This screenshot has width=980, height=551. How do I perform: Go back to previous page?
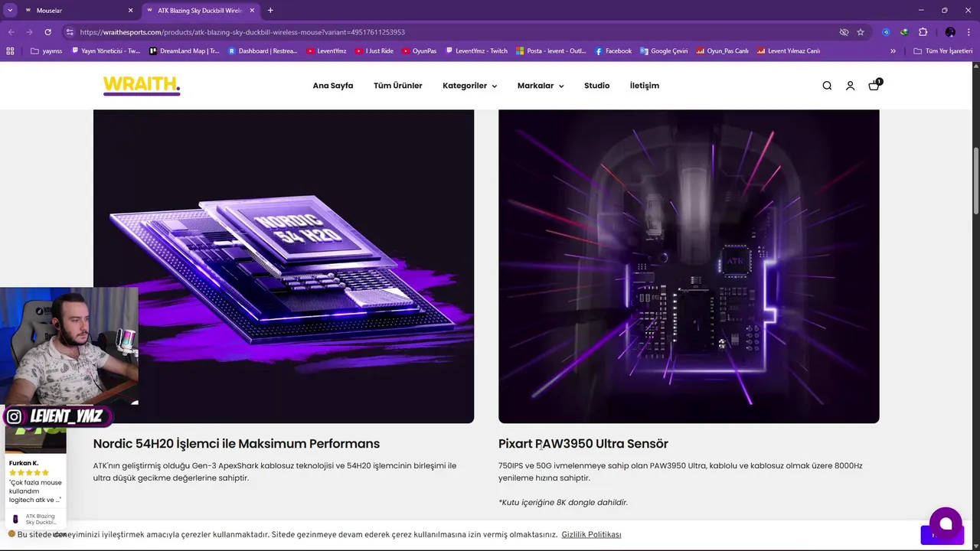coord(11,32)
